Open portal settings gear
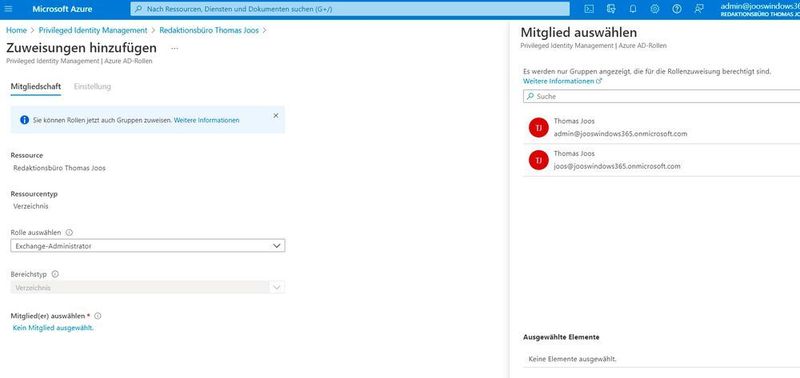 655,9
